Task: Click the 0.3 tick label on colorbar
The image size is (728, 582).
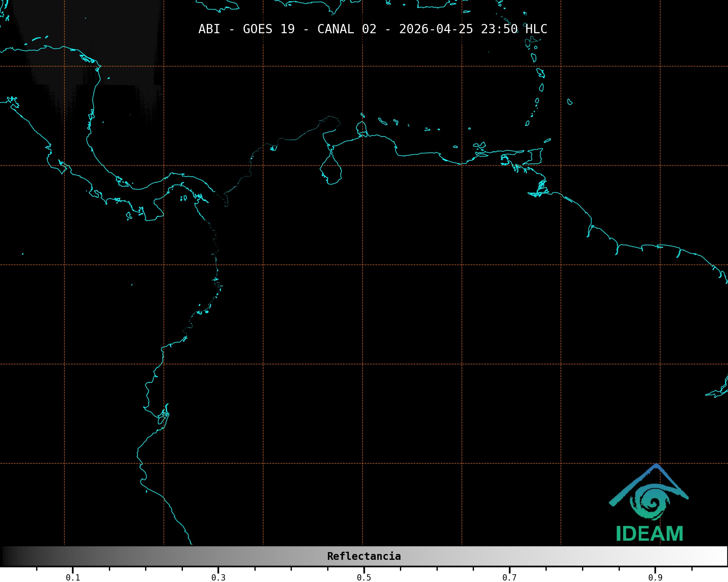Action: point(218,578)
